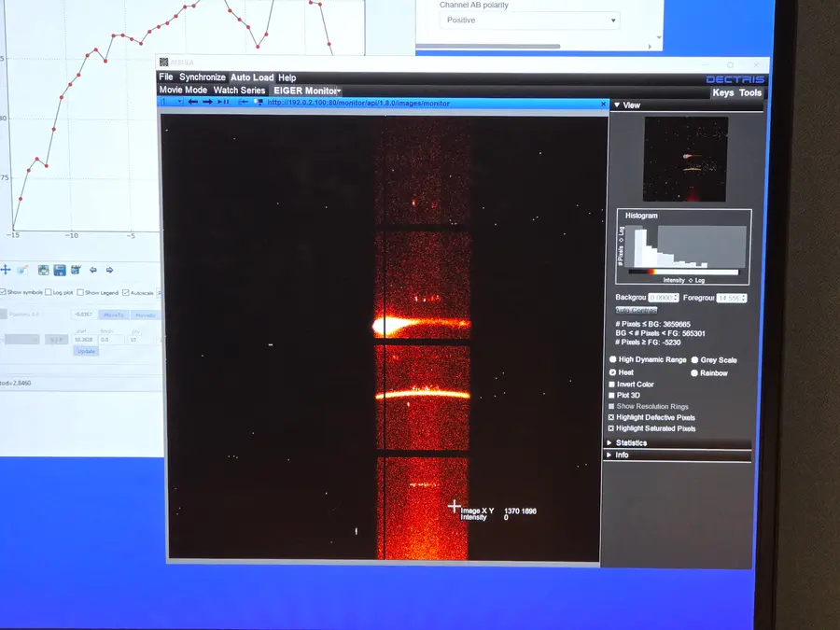Toggle Show symbols checkbox in plot window
Image resolution: width=840 pixels, height=630 pixels.
point(3,292)
